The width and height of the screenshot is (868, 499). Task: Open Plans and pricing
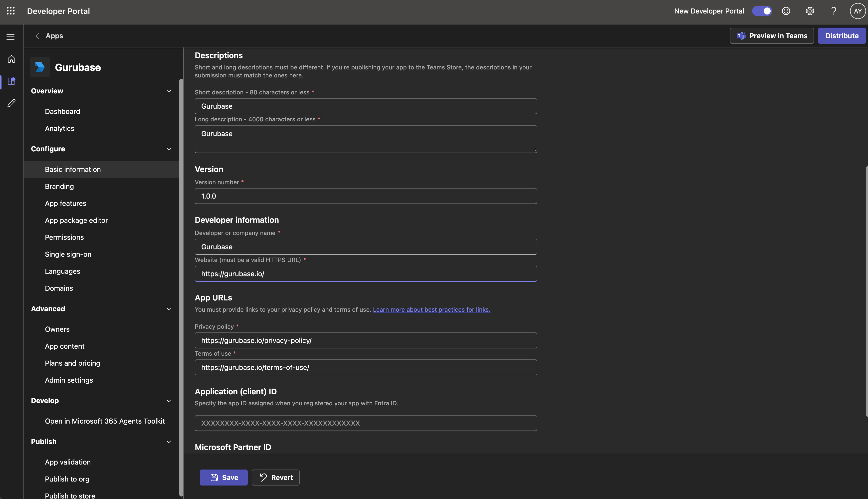(73, 363)
